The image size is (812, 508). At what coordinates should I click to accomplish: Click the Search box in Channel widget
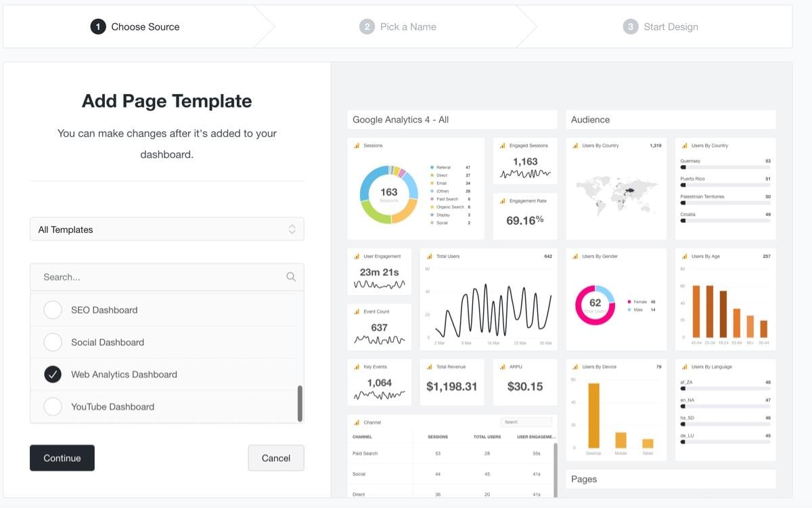526,422
